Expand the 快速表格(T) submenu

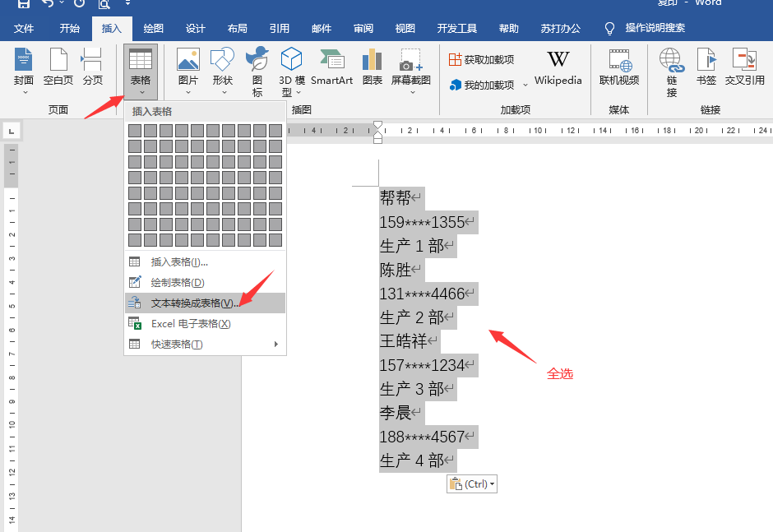[x=205, y=345]
